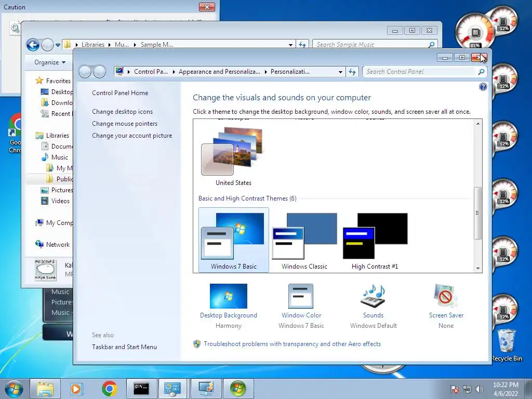Open Troubleshoot transparency and Aero effects link
This screenshot has width=532, height=399.
tap(292, 344)
